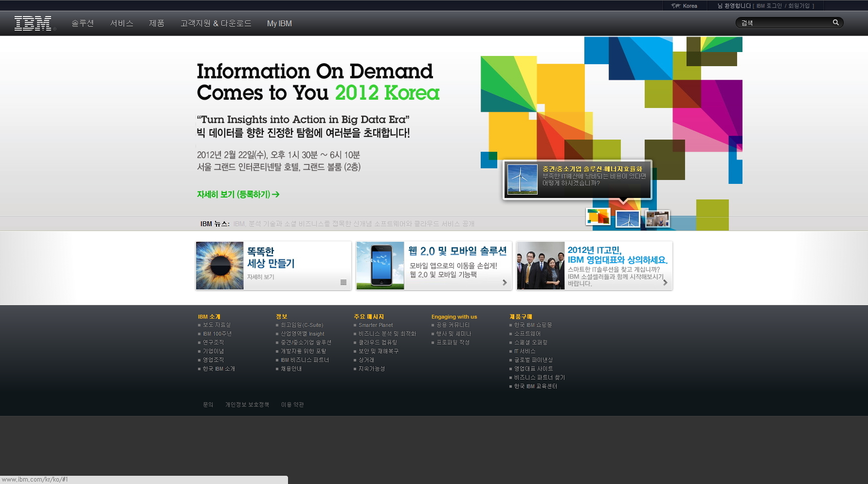Click the Korea world map icon
Viewport: 868px width, 484px height.
pos(675,6)
